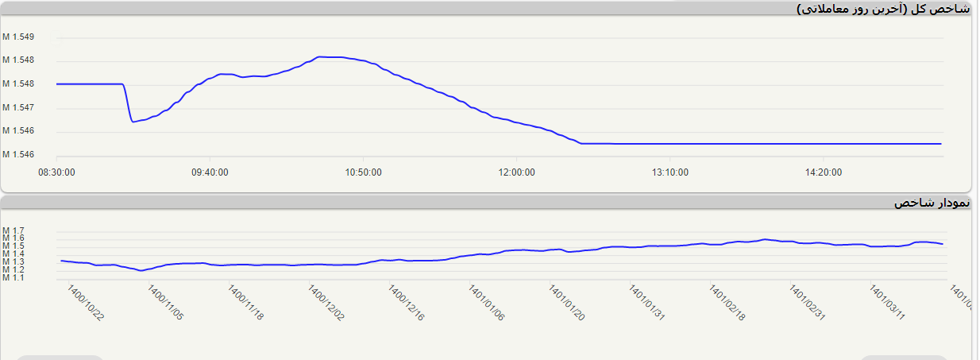The width and height of the screenshot is (980, 360).
Task: Click the 08:30:00 time axis label
Action: [56, 172]
